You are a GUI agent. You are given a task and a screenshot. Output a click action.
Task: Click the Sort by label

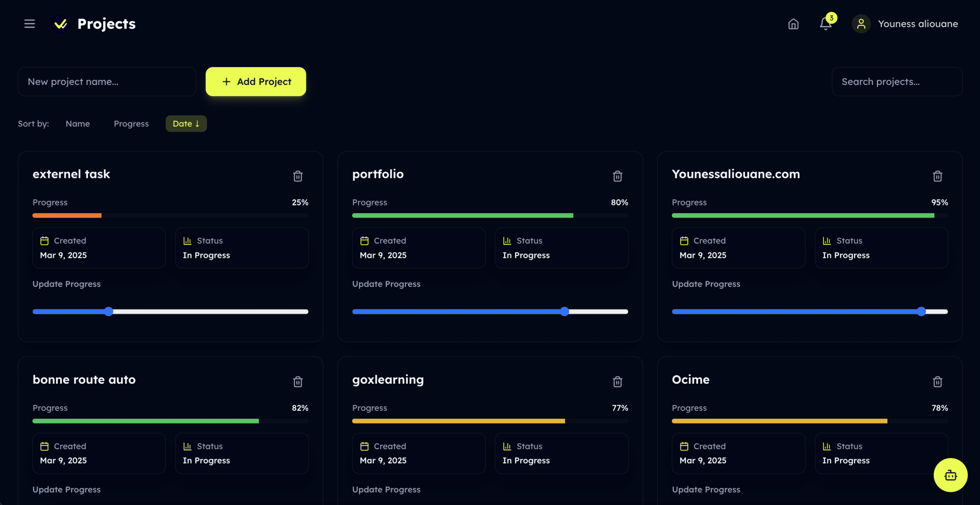point(33,124)
